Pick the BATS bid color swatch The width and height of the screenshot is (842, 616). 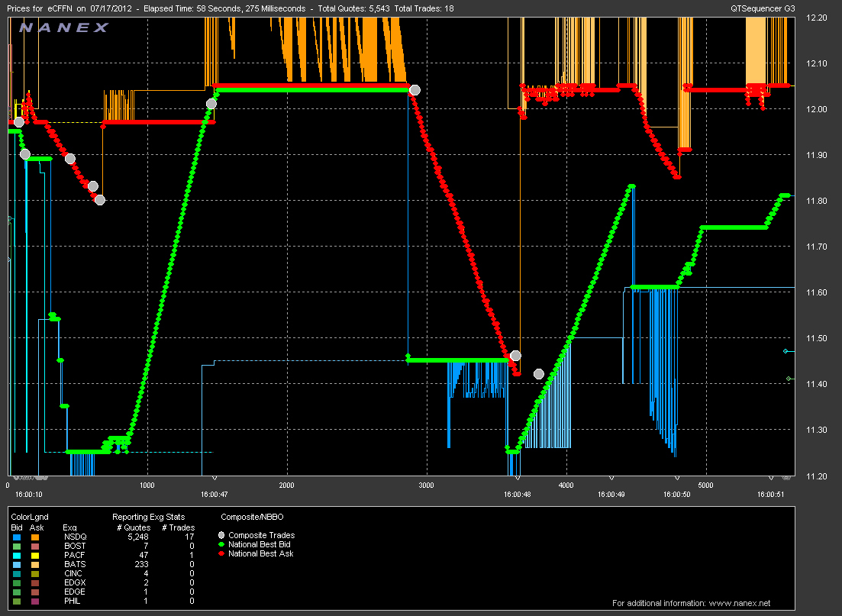click(x=17, y=564)
